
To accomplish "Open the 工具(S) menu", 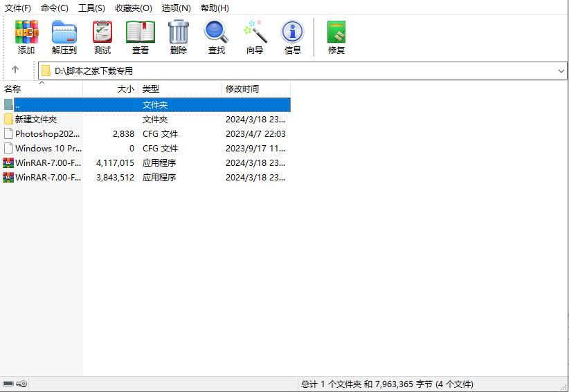I will pyautogui.click(x=91, y=8).
